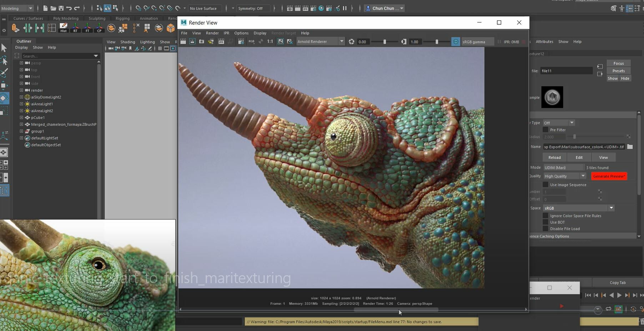Toggle RGB channel display in Render View

pyautogui.click(x=251, y=41)
